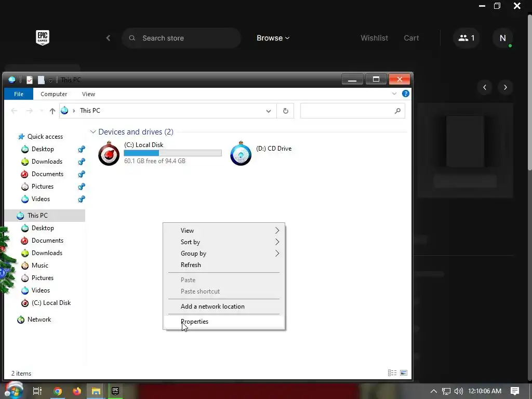Click the This PC address bar path

pos(90,111)
